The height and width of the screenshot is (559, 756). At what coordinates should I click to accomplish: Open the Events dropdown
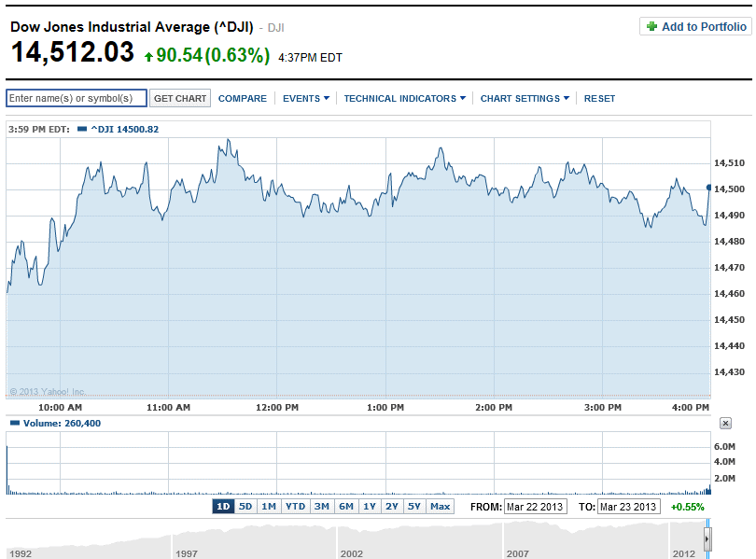(x=306, y=98)
